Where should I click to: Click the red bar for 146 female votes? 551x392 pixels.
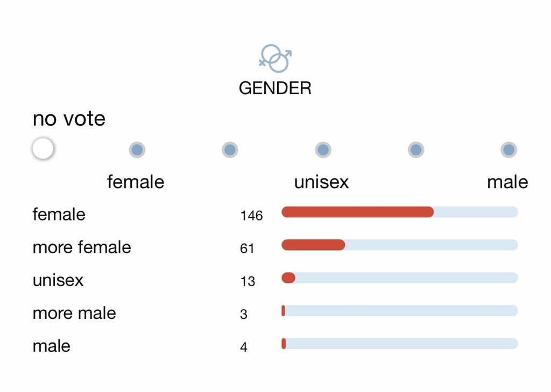[x=357, y=212]
